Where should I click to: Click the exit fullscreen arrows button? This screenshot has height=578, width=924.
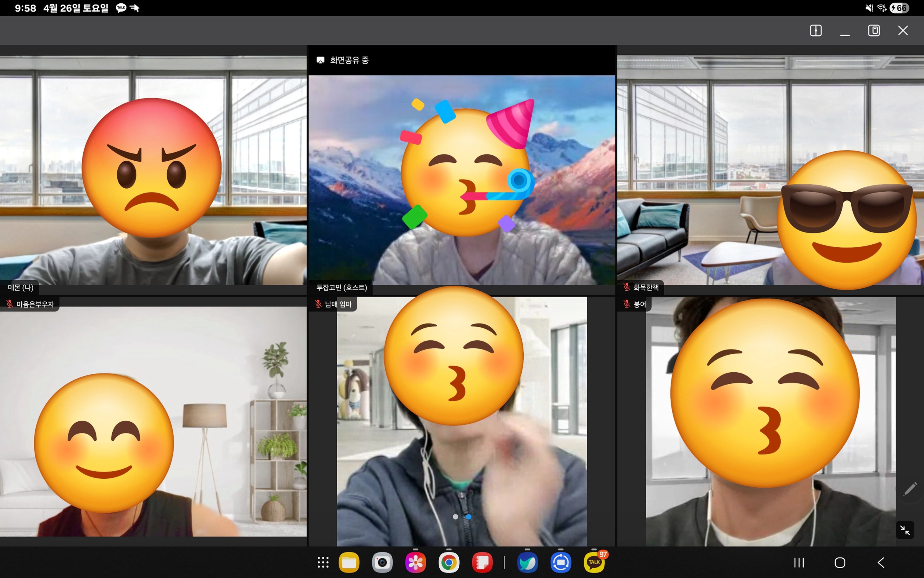[x=905, y=530]
